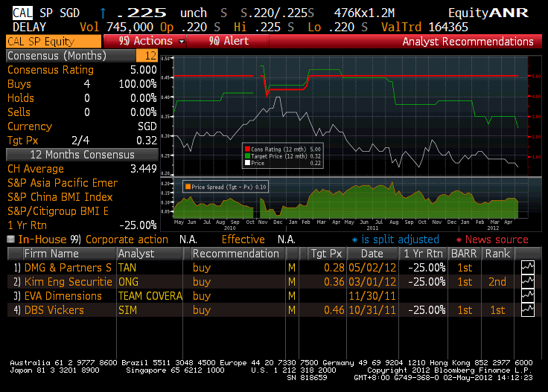Click the 12 Months Consensus header bar
Viewport: 548px width, 392px height.
(82, 155)
